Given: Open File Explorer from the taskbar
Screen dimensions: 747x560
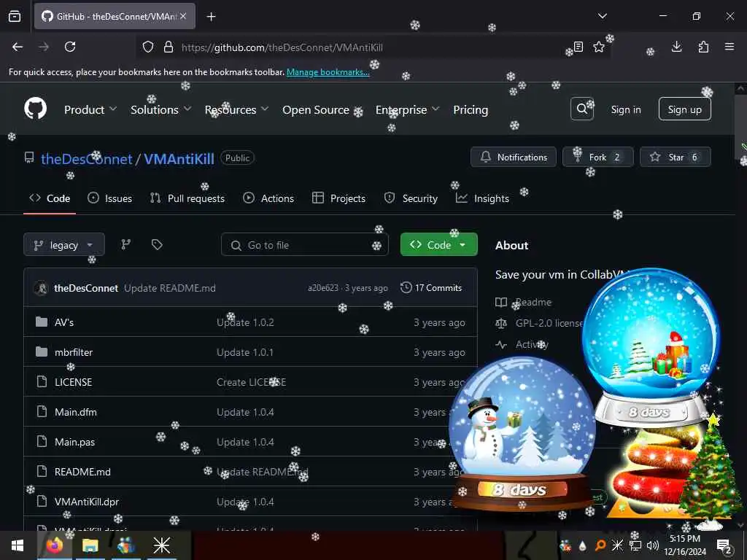Looking at the screenshot, I should click(x=90, y=545).
